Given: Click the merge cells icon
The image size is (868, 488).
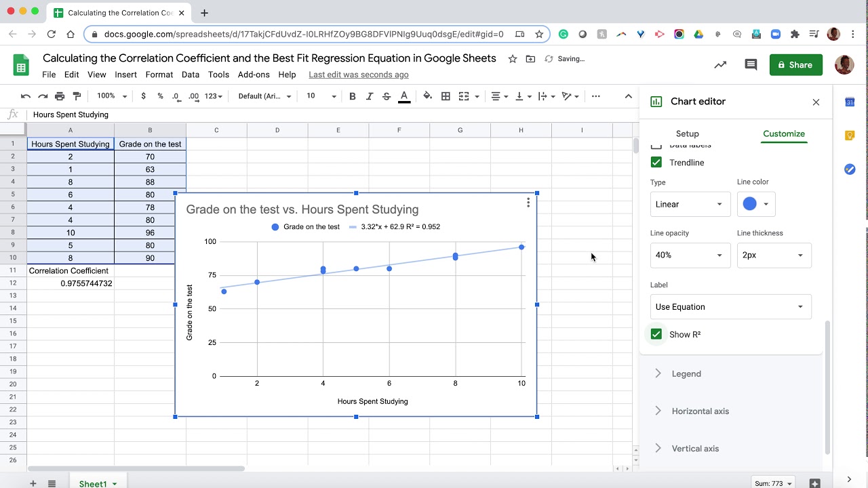Looking at the screenshot, I should pyautogui.click(x=464, y=96).
